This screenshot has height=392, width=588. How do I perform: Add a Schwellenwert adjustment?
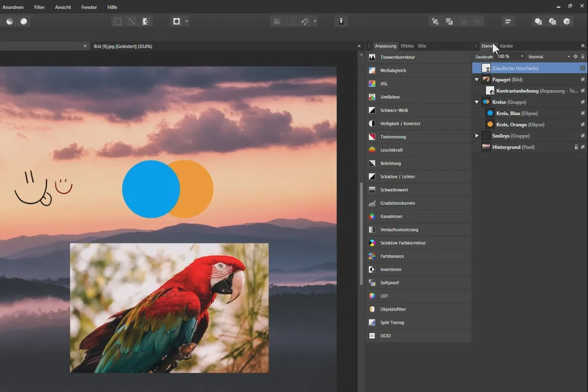[x=419, y=190]
